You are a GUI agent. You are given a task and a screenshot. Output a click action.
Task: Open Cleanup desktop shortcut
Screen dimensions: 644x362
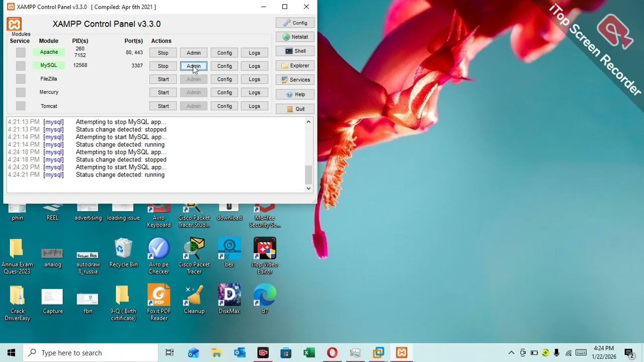194,299
